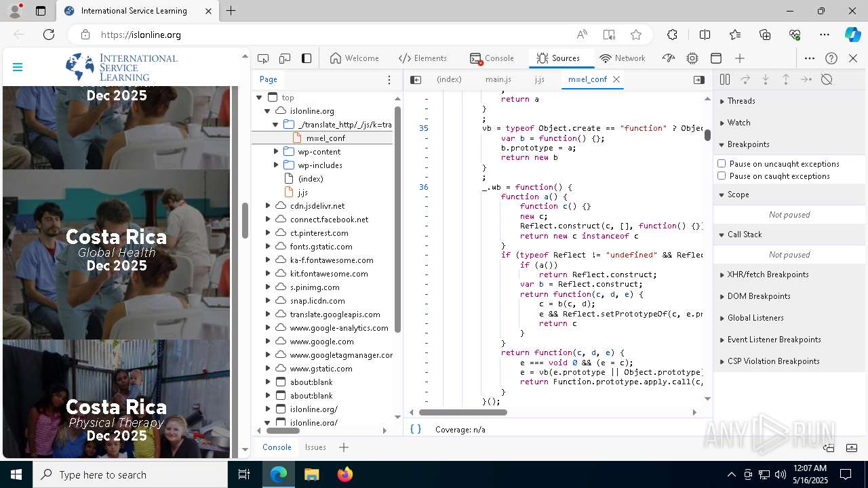Switch to the Network tab
Screen dimensions: 868x488
623,58
